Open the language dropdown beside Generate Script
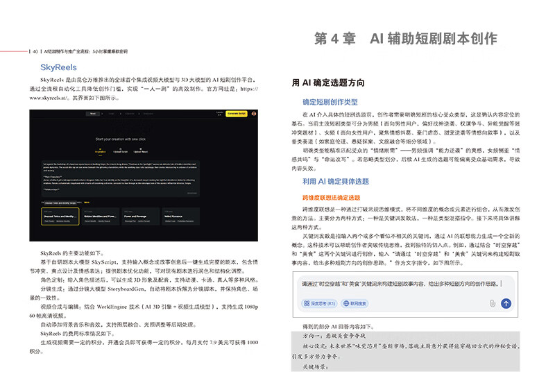Viewport: 555px width, 392px height. (x=220, y=113)
